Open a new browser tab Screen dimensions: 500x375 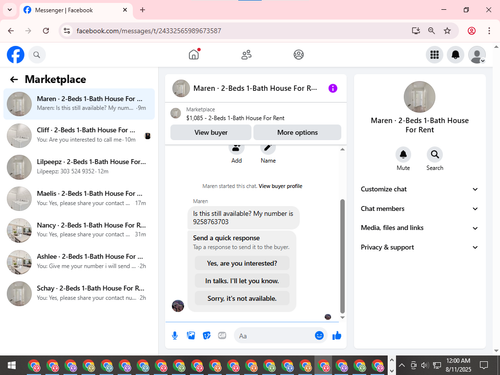[142, 10]
